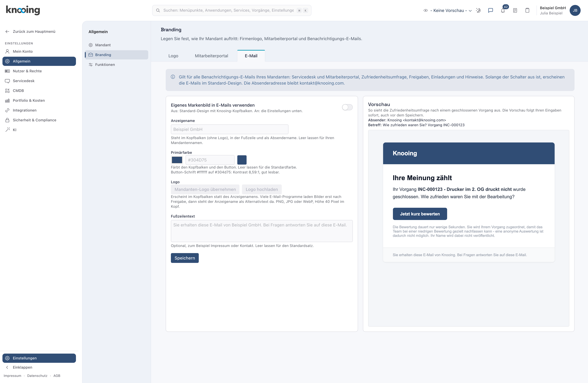Image resolution: width=588 pixels, height=383 pixels.
Task: Enable Eigenes Markenbild in E-Mails switch
Action: [347, 107]
